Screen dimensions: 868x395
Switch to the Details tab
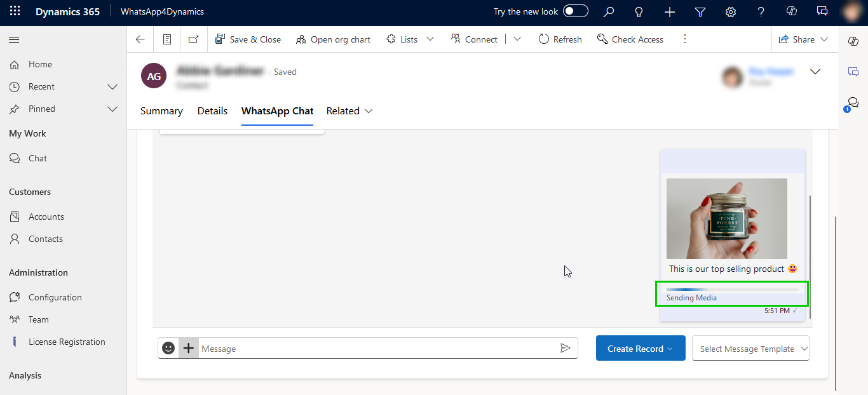(212, 111)
